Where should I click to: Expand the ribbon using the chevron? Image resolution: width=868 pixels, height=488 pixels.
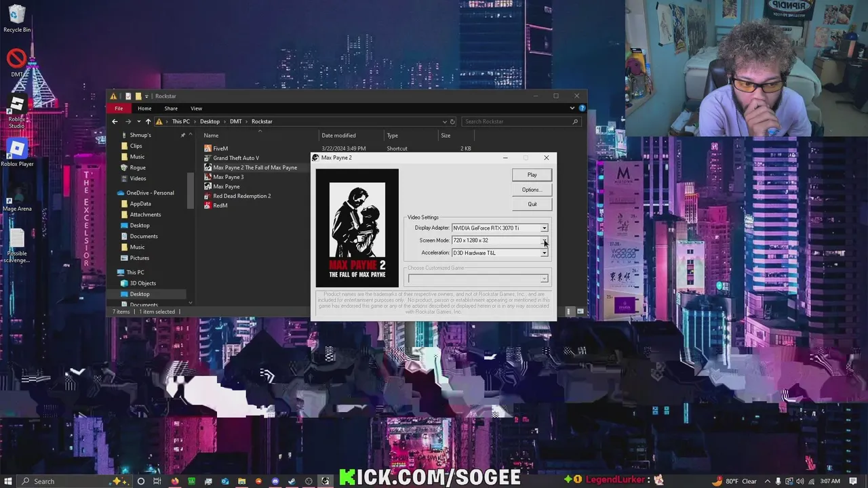(573, 108)
